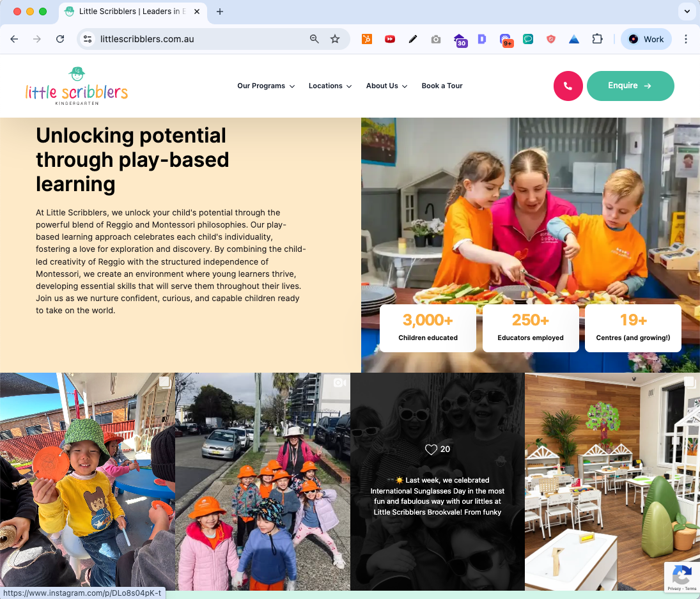This screenshot has height=599, width=700.
Task: Open the Locations dropdown menu
Action: tap(330, 86)
